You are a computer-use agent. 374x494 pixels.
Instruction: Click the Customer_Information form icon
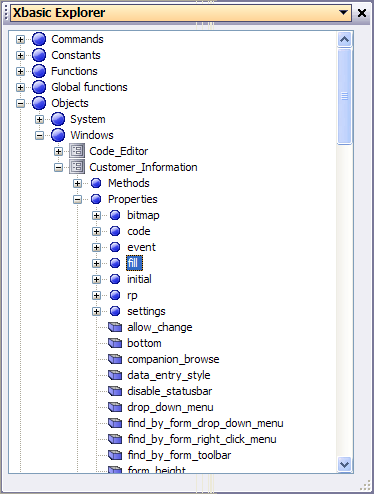[x=77, y=167]
